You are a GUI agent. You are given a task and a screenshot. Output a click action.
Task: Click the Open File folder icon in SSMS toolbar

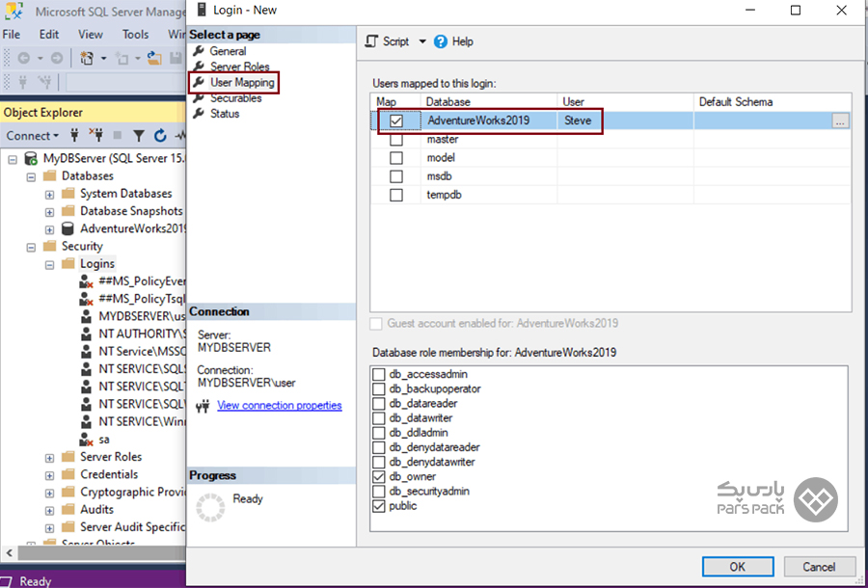point(154,58)
